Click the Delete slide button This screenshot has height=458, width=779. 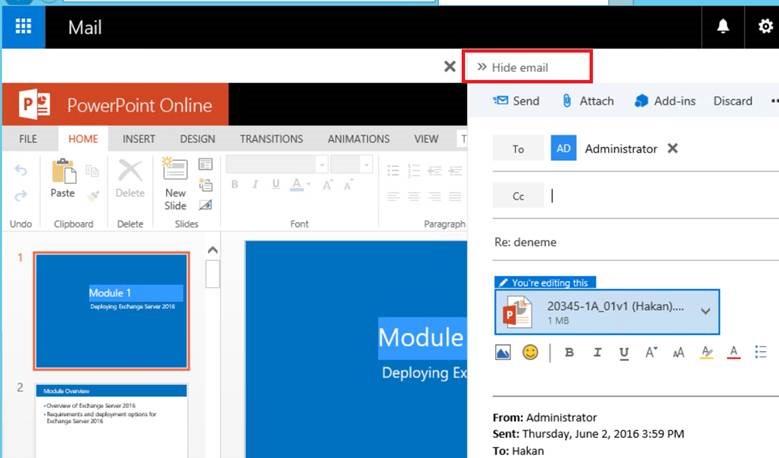130,179
